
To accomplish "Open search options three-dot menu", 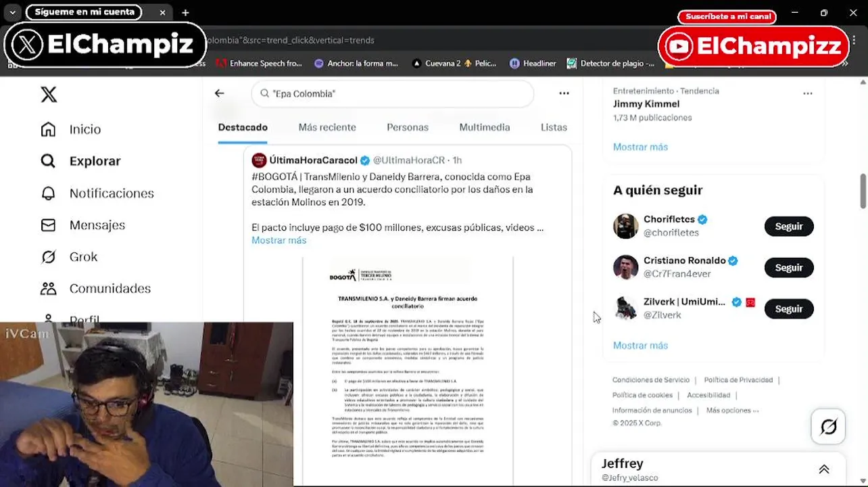I will tap(564, 93).
